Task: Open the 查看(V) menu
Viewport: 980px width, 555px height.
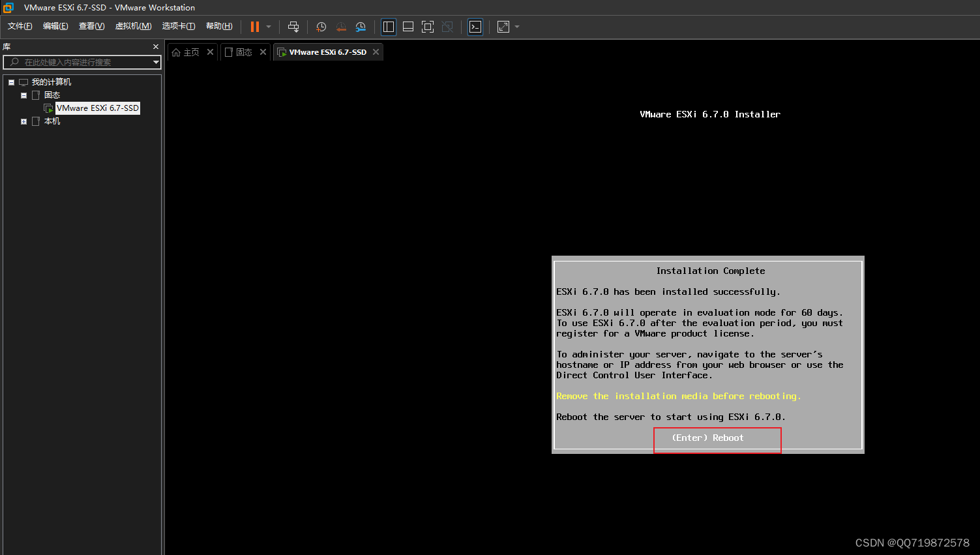Action: 91,26
